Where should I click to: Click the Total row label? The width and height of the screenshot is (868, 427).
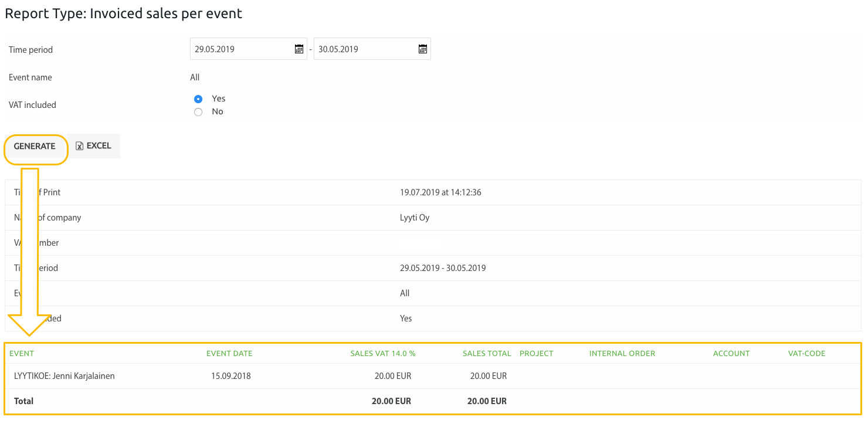[x=23, y=401]
